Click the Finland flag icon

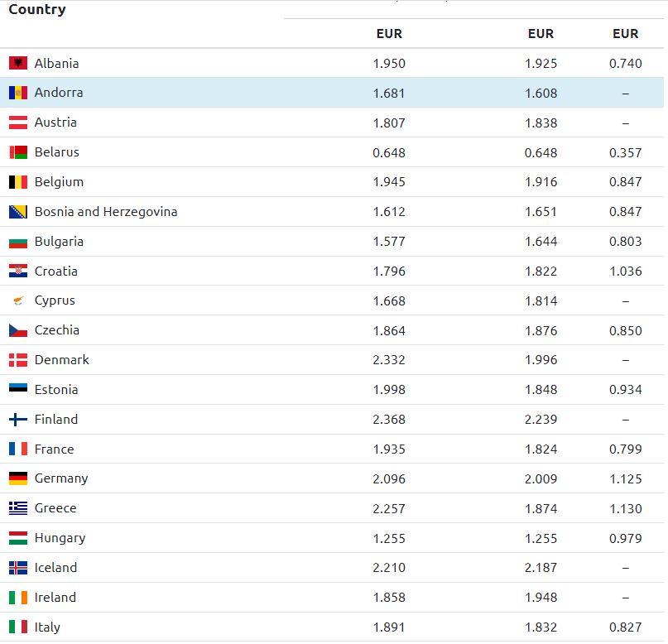[18, 420]
